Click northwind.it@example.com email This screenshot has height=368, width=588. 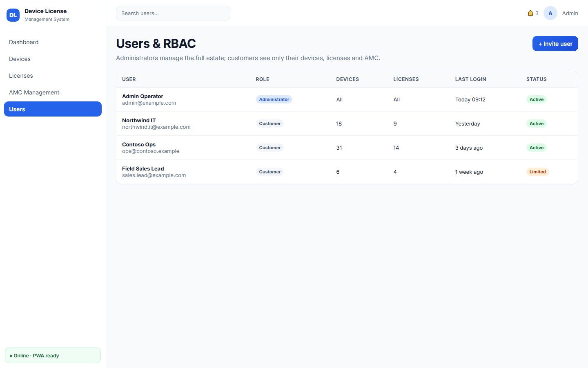156,127
